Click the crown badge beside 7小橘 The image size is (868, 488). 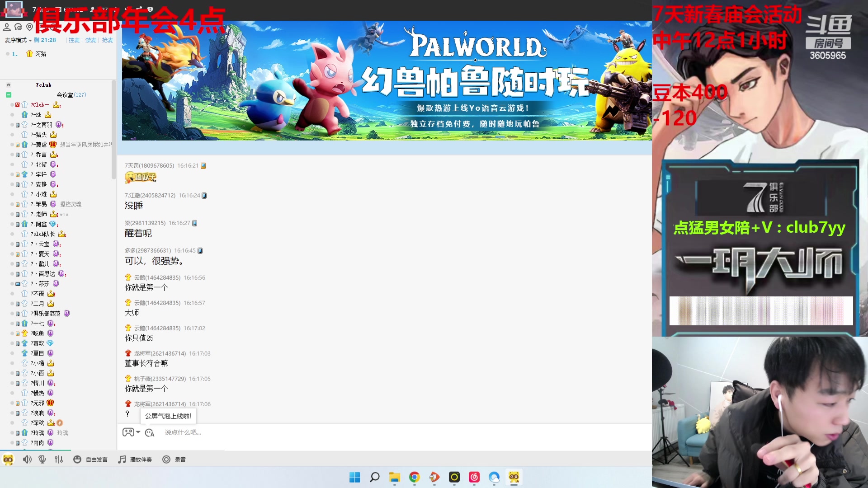[51, 363]
